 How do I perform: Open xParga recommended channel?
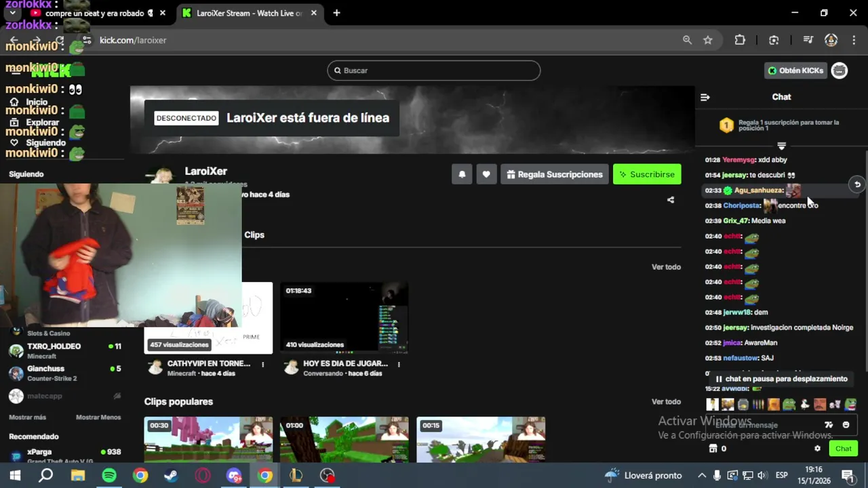[x=65, y=454]
